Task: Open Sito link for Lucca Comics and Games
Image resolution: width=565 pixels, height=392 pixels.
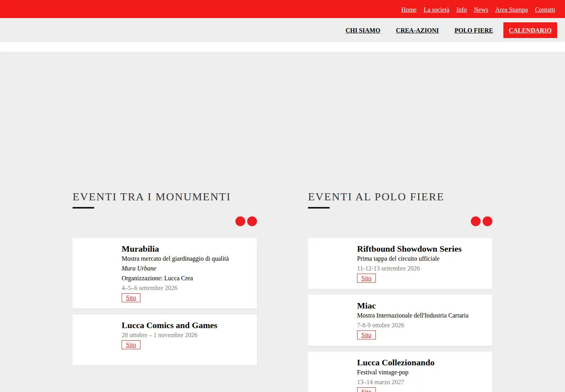Action: [131, 345]
